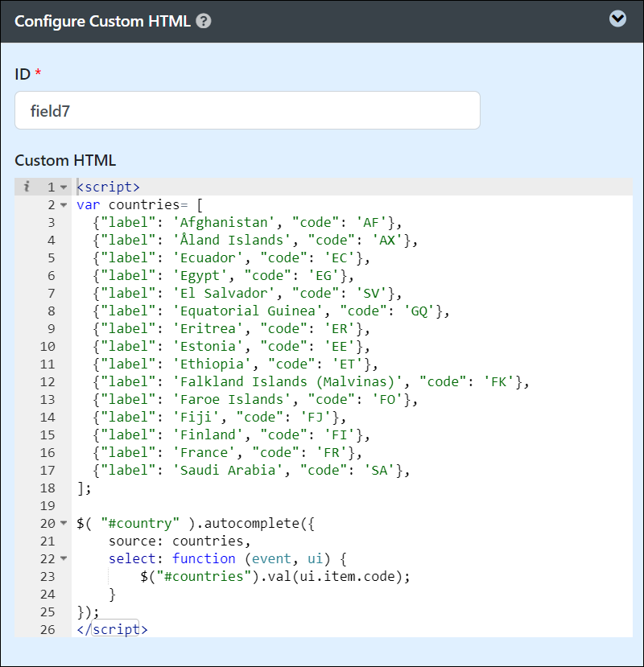Click the El Salvador entry line
644x667 pixels.
pyautogui.click(x=247, y=293)
